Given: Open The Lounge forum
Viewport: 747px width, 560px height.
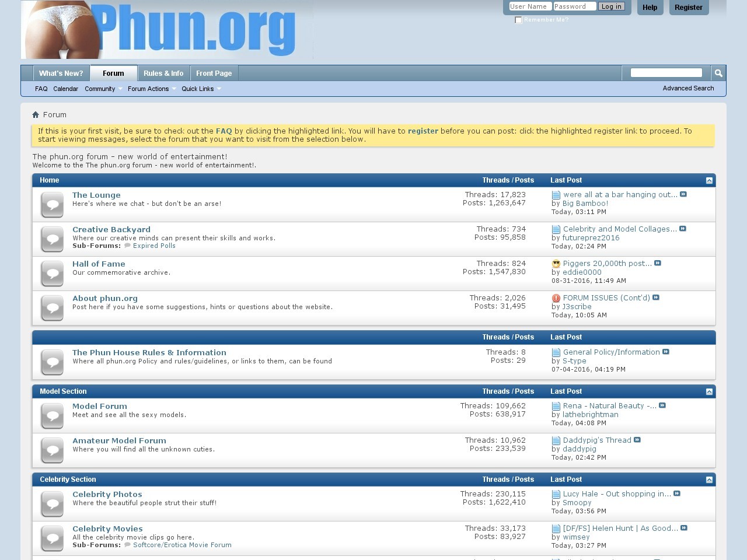Looking at the screenshot, I should coord(96,195).
